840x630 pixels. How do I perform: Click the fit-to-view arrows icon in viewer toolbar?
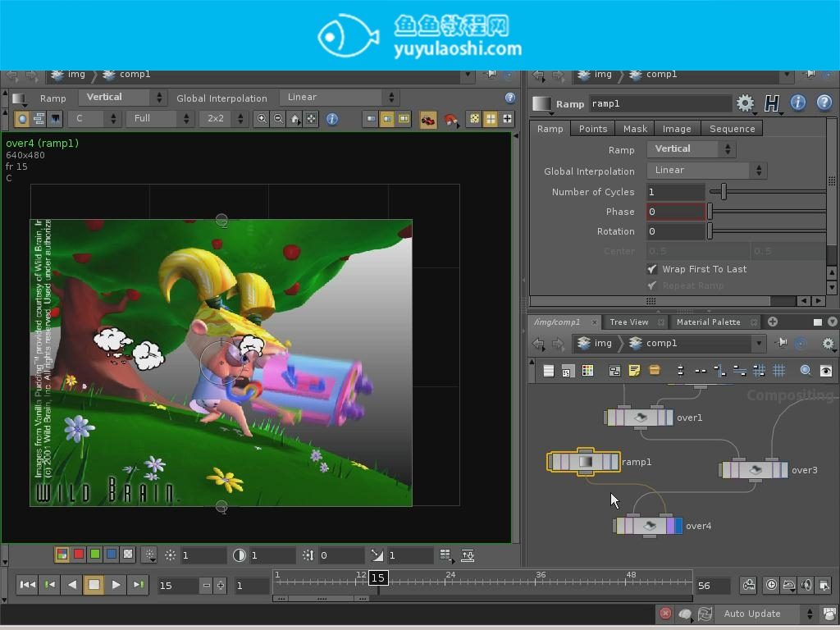pyautogui.click(x=311, y=119)
